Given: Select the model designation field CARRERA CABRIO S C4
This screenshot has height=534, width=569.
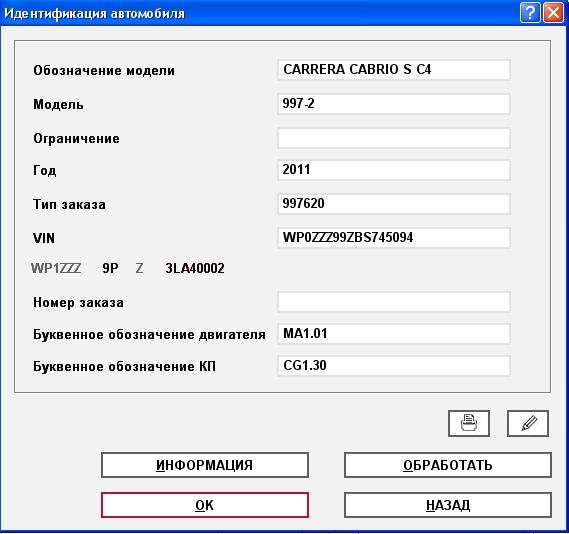Looking at the screenshot, I should pyautogui.click(x=394, y=70).
